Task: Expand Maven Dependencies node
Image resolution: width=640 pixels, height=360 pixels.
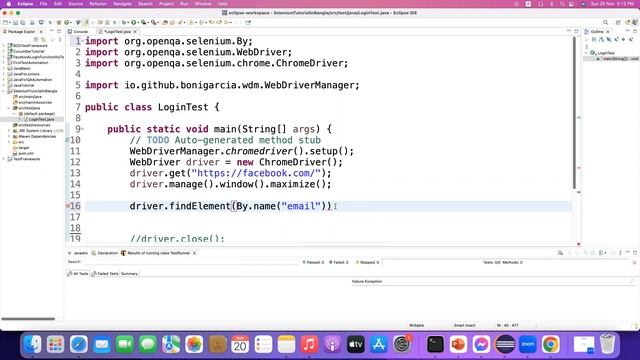Action: point(9,136)
